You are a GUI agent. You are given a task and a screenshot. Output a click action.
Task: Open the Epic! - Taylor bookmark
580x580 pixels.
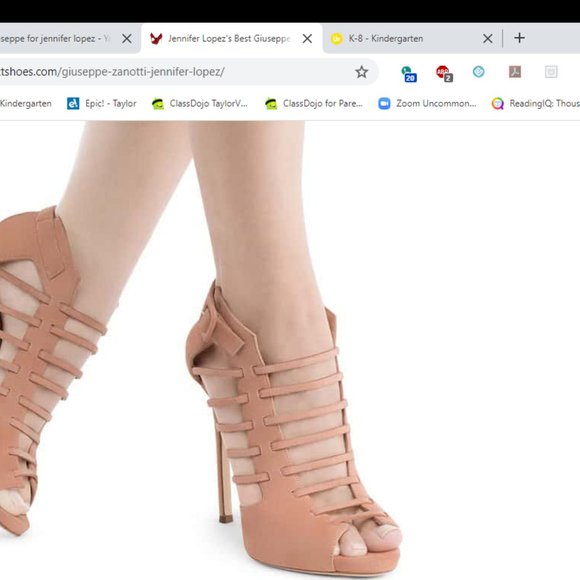pos(102,104)
